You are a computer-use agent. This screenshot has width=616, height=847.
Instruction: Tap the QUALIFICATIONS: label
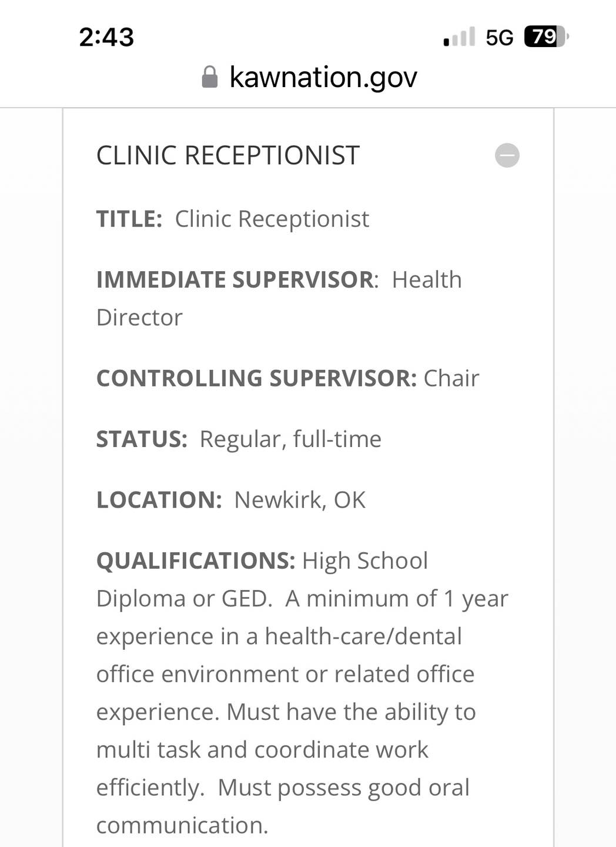(x=196, y=561)
